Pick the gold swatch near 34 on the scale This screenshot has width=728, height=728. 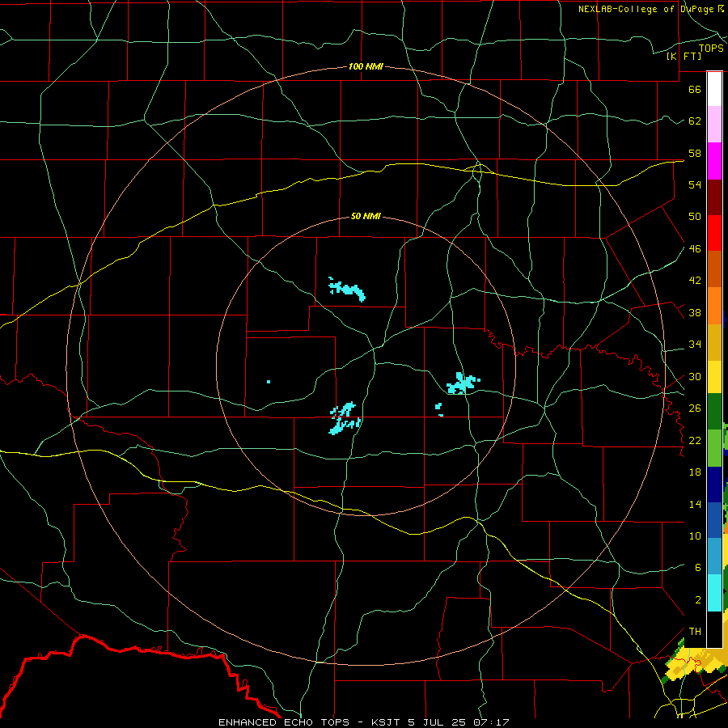tap(714, 343)
